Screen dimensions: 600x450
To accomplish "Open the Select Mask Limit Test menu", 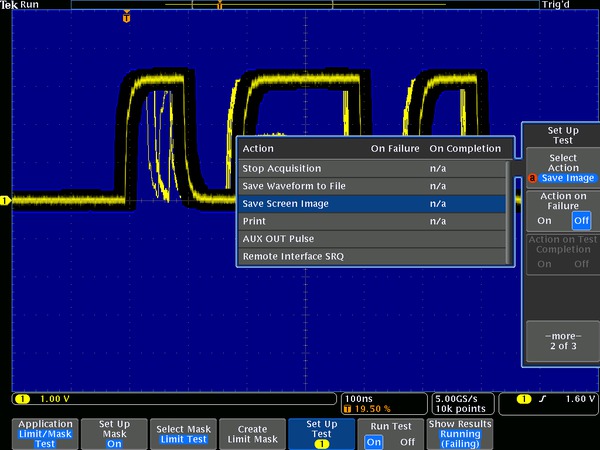I will click(182, 430).
